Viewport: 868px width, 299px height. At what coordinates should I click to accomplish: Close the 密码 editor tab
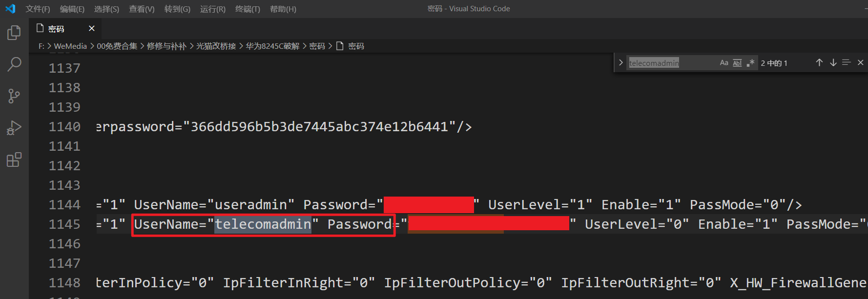91,28
